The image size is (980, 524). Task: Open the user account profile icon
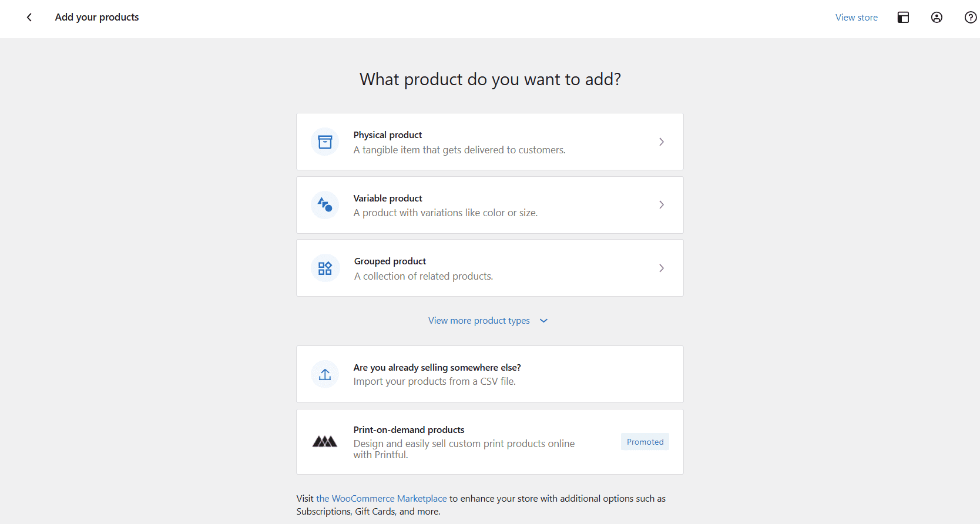pos(937,18)
